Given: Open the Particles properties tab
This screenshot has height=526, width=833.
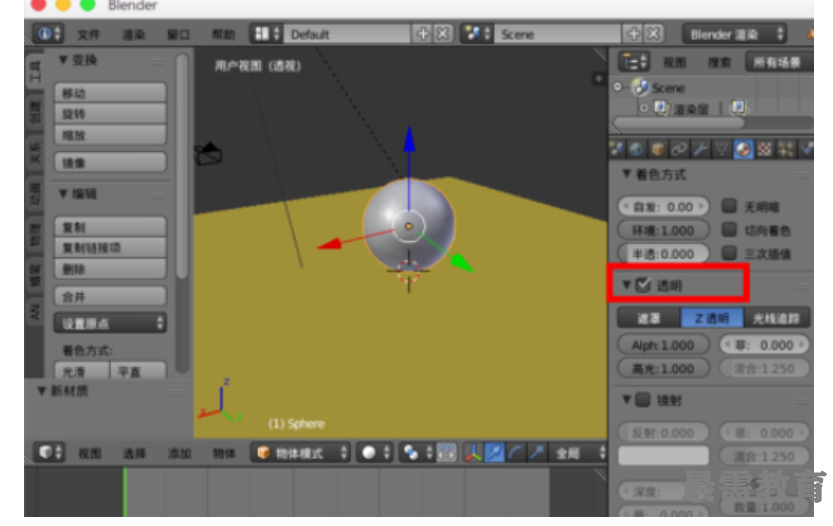Looking at the screenshot, I should (786, 149).
